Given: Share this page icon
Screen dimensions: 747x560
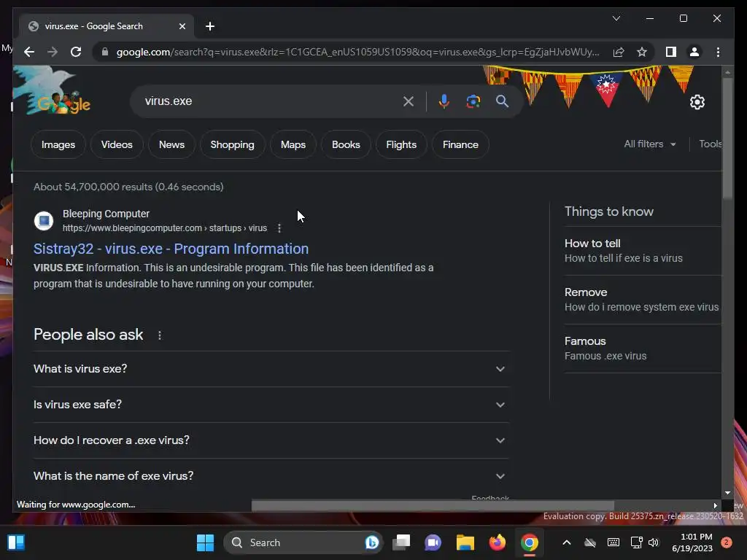Looking at the screenshot, I should tap(619, 52).
